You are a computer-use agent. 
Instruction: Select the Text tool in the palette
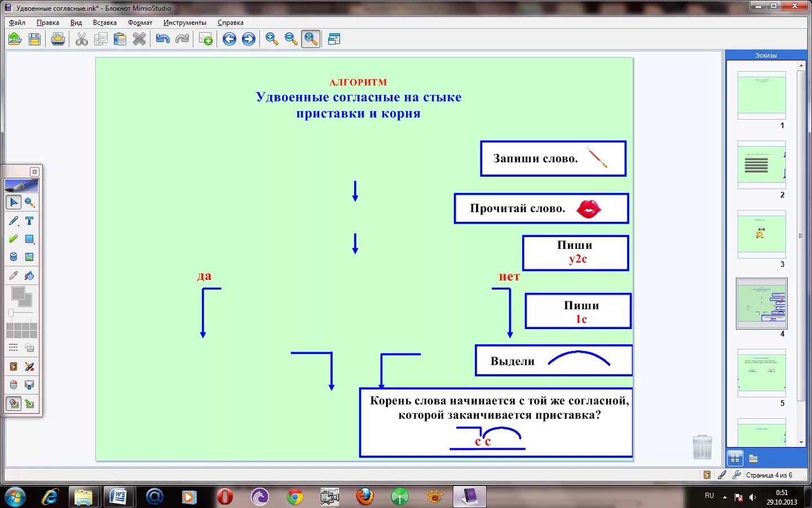tap(29, 221)
